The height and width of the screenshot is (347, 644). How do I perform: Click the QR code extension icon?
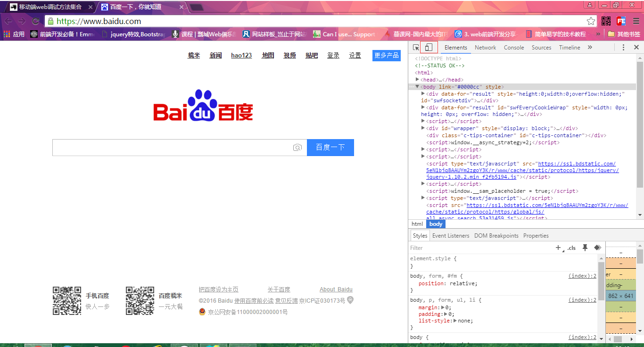click(x=606, y=21)
